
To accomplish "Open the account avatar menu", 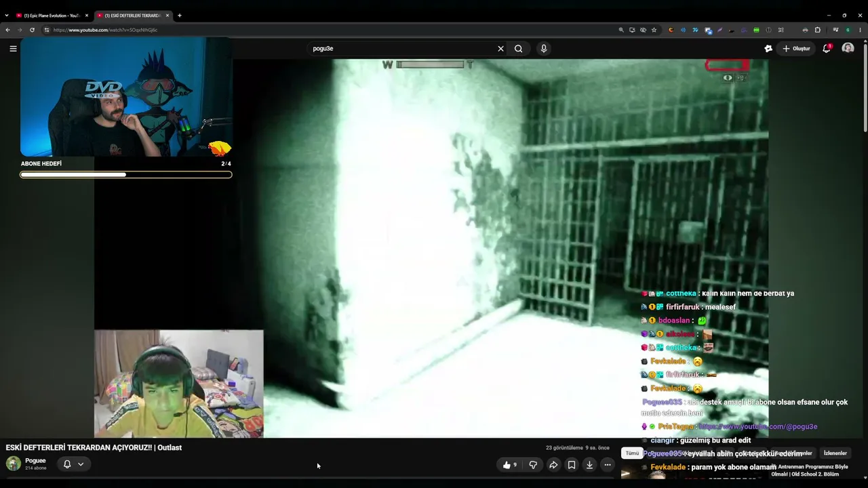I will pos(848,48).
